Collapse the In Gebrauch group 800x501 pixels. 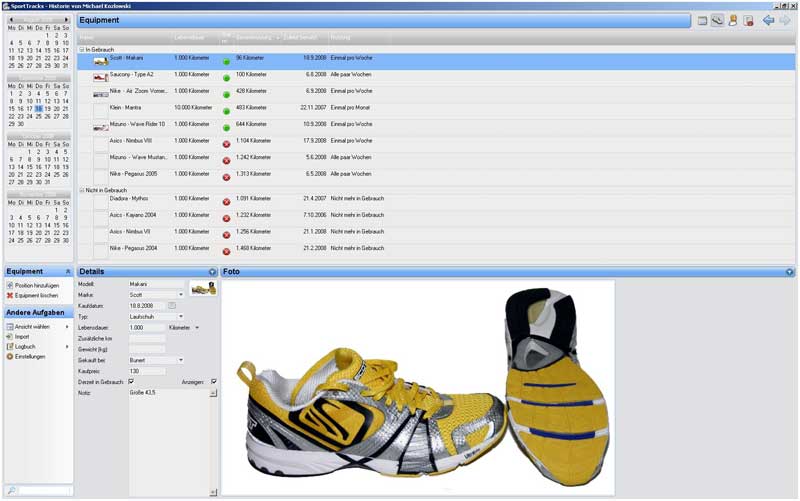coord(82,50)
